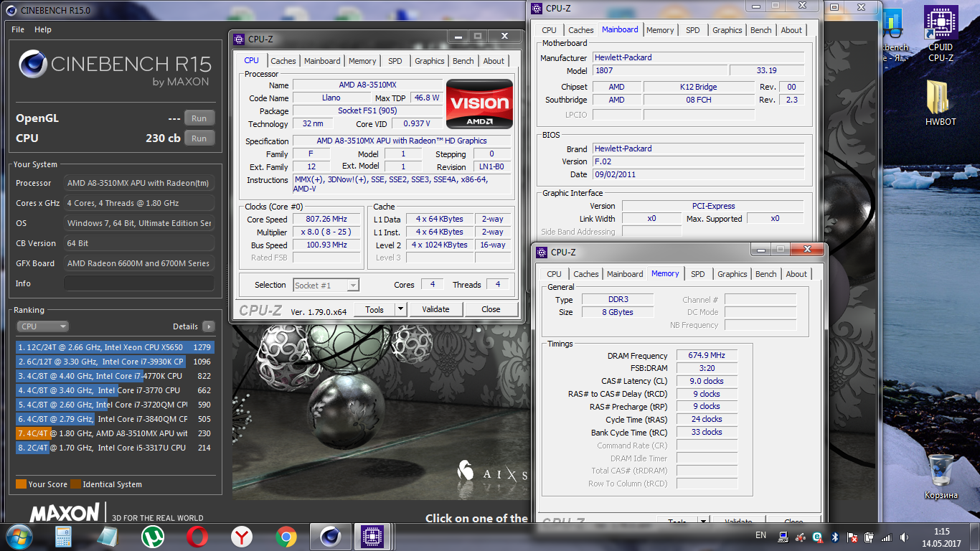
Task: Select the AMD A8-3510MX ranking row
Action: click(x=115, y=433)
